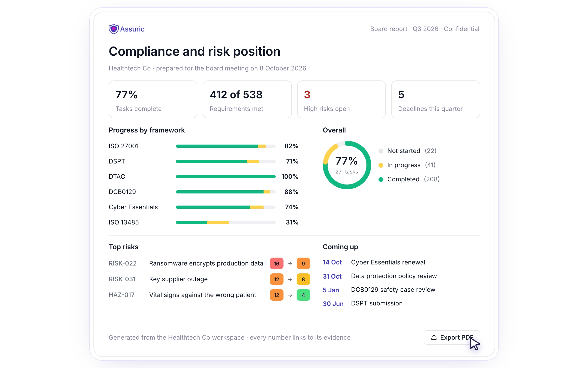Screen dimensions: 588x368
Task: Click the arrow in the RISK-031 row
Action: 290,279
